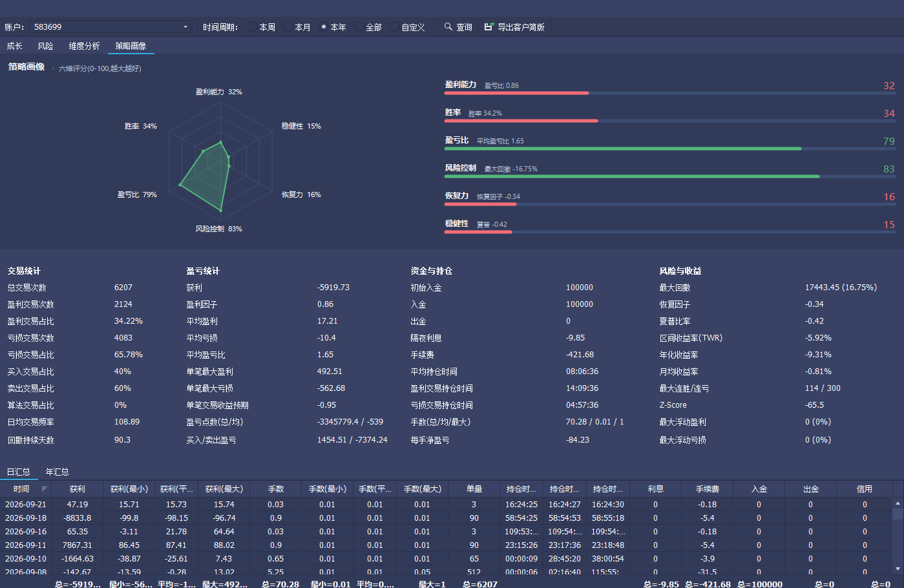Click the 风险控制 score progress bar
This screenshot has width=904, height=588.
click(670, 176)
